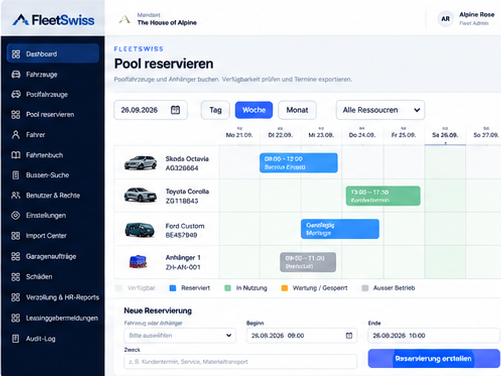
Task: Click the week date input field
Action: tap(151, 110)
